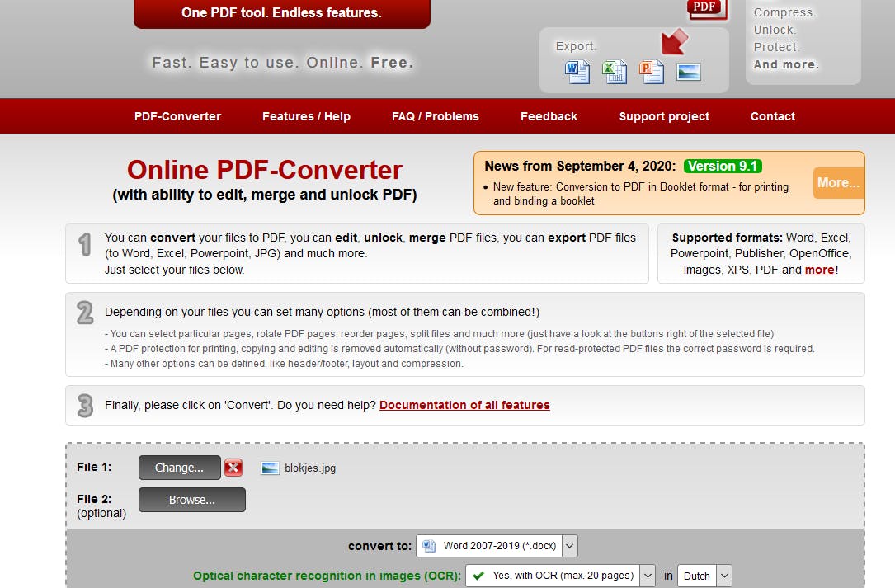Click green checkmark in OCR box
This screenshot has width=895, height=588.
pyautogui.click(x=479, y=576)
